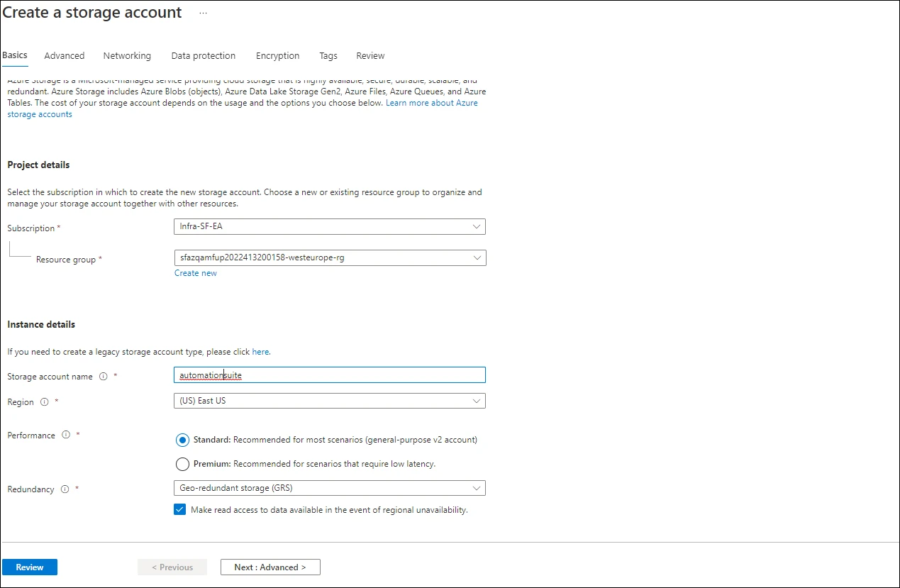This screenshot has width=900, height=588.
Task: Click the Resource group field label
Action: pos(66,260)
